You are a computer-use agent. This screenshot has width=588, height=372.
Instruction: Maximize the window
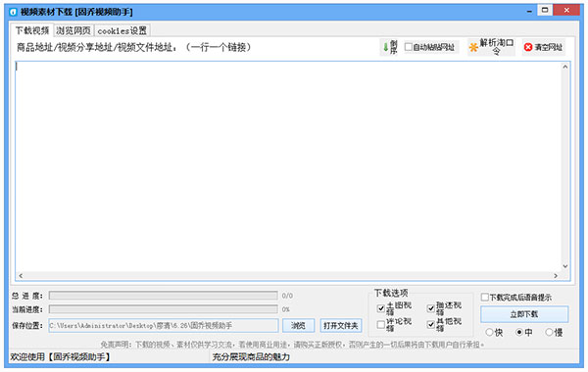coord(545,10)
